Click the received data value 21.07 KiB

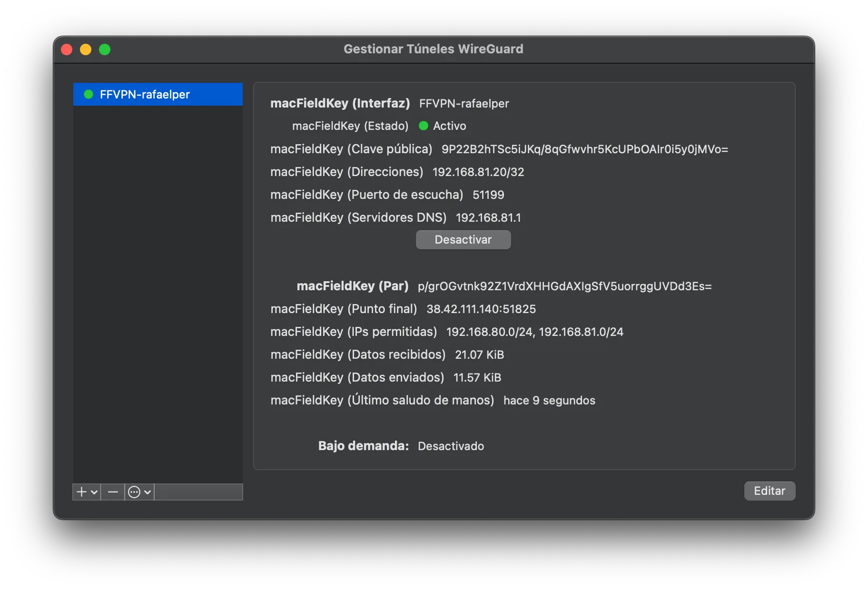[x=480, y=355]
